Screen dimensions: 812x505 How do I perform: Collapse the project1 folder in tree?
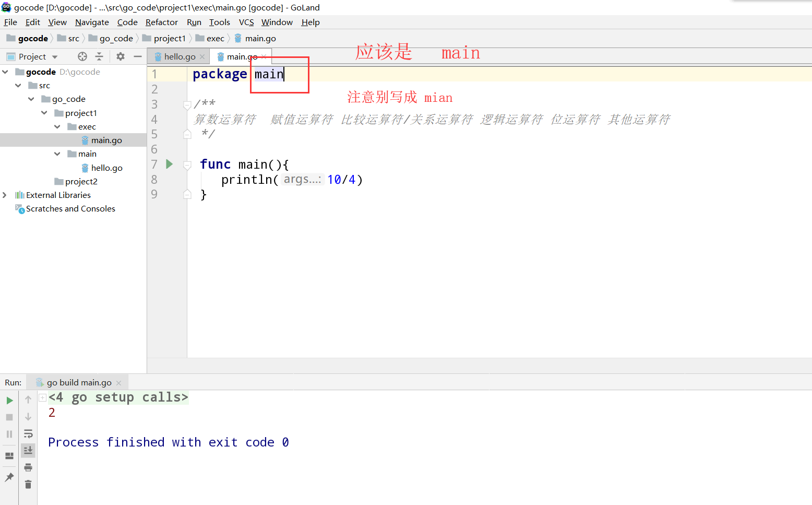[x=44, y=113]
